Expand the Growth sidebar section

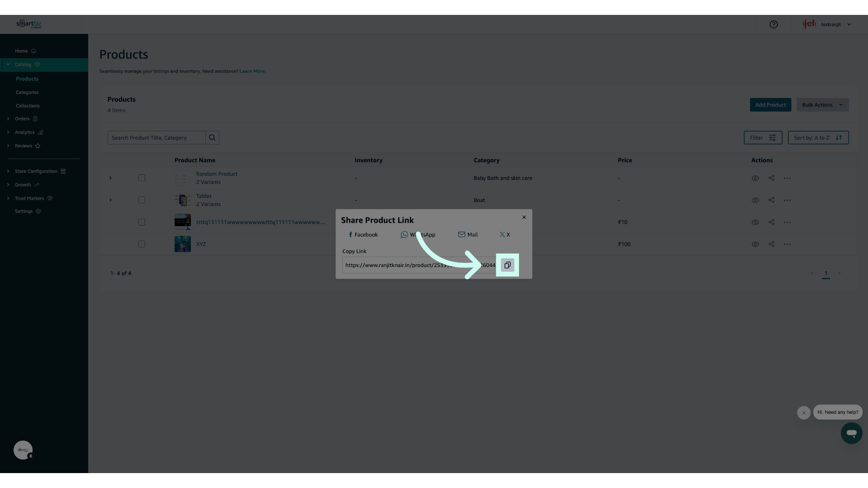tap(8, 185)
